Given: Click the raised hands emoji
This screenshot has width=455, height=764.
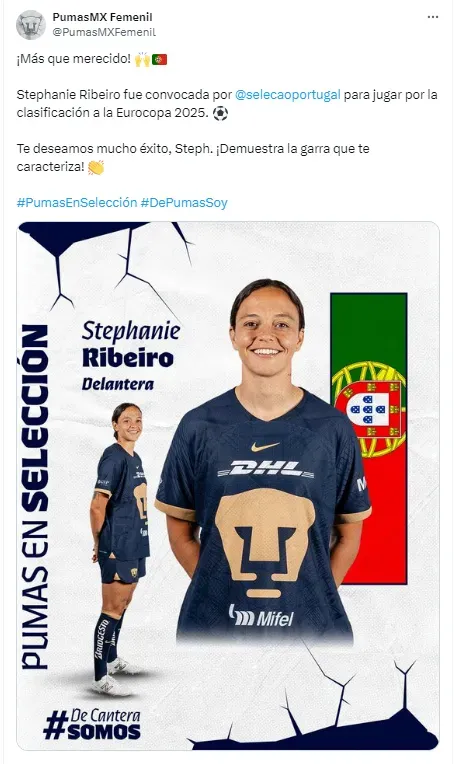Looking at the screenshot, I should (142, 59).
